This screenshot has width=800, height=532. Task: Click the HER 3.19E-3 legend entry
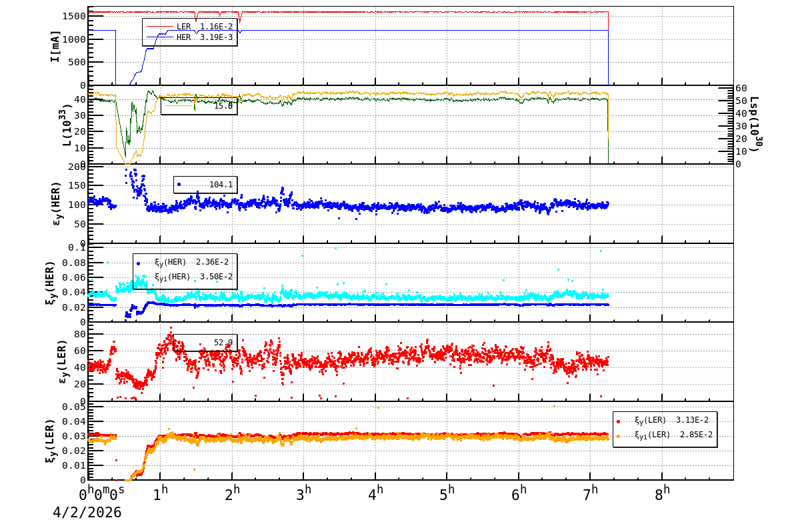pos(189,37)
